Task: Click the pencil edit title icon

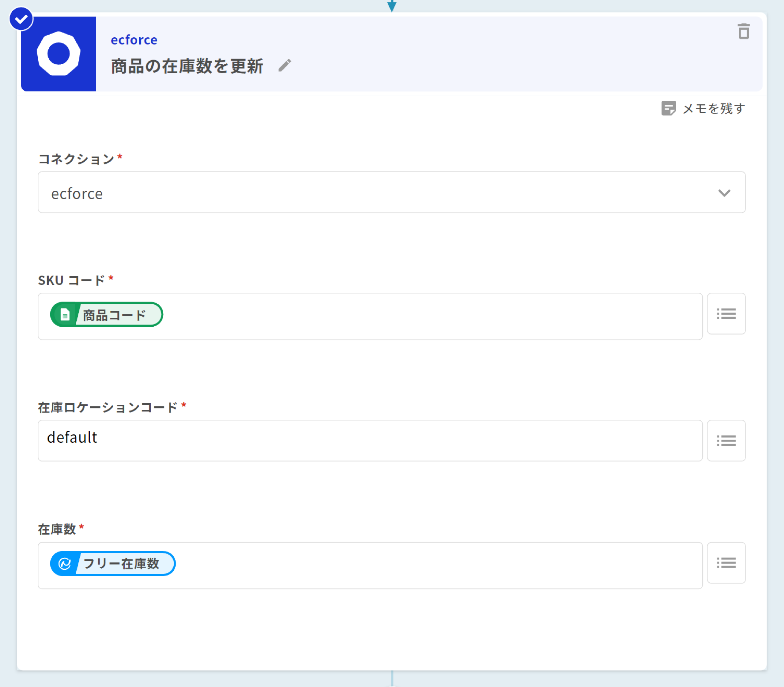Action: 285,66
